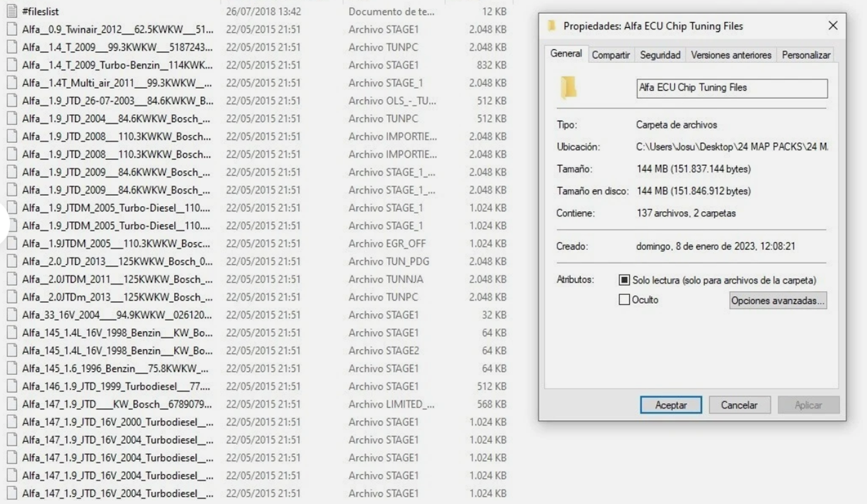Select the Versiones anteriores tab
Screen dimensions: 867x504
pos(730,55)
